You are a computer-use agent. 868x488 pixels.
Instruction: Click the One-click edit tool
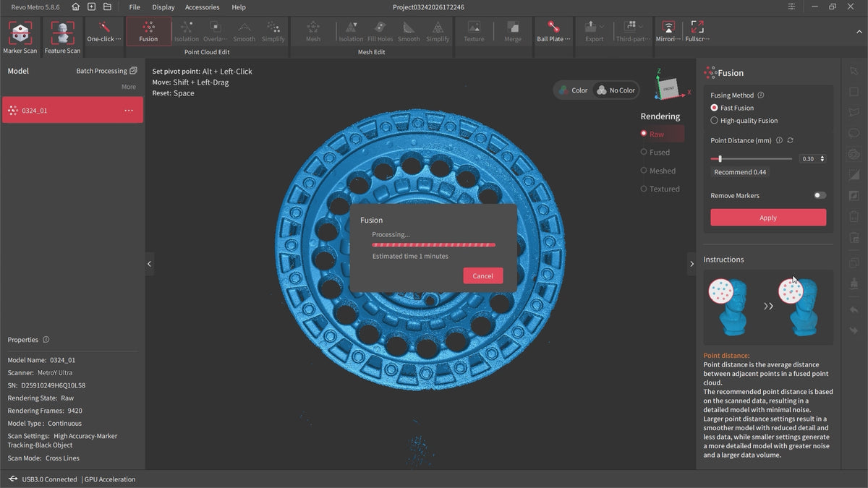[x=105, y=32]
